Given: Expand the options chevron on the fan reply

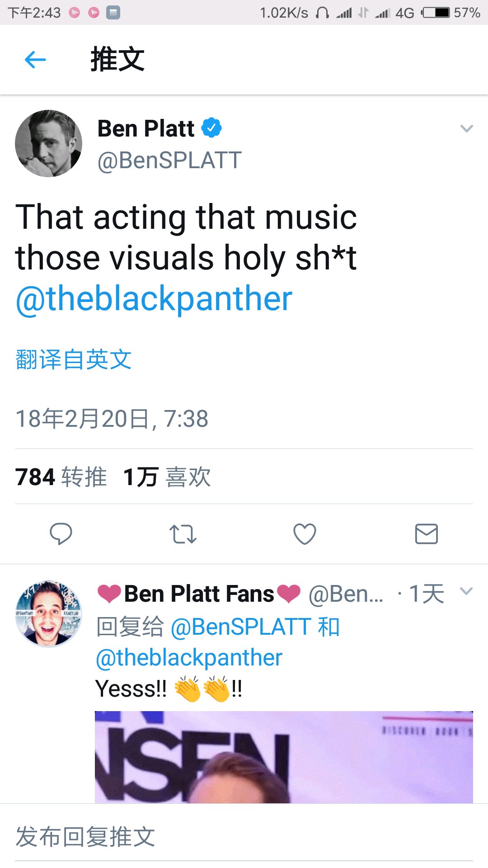Looking at the screenshot, I should tap(466, 591).
